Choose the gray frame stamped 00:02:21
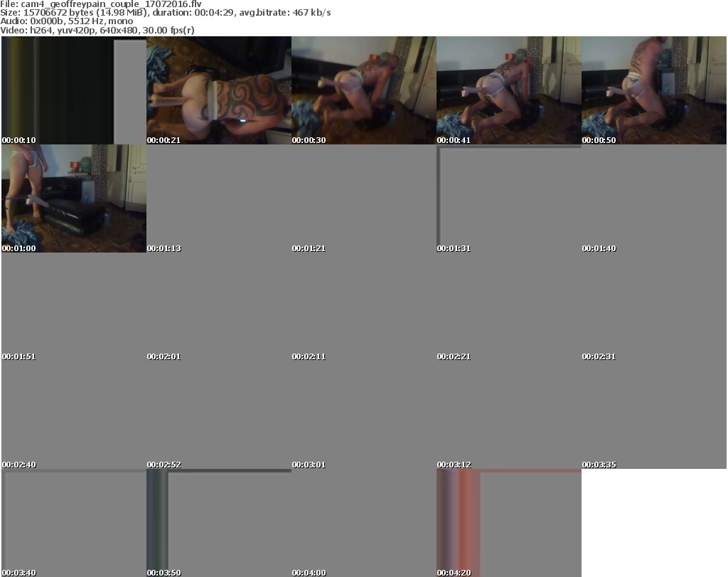The width and height of the screenshot is (728, 577). coord(509,307)
